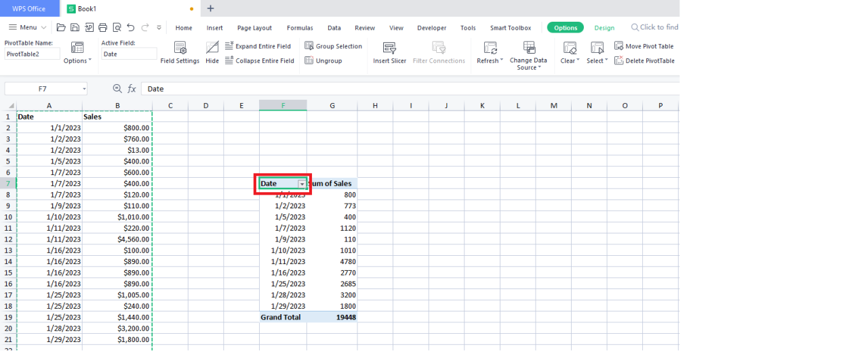The width and height of the screenshot is (868, 361).
Task: Click the Open folder icon
Action: (x=61, y=28)
